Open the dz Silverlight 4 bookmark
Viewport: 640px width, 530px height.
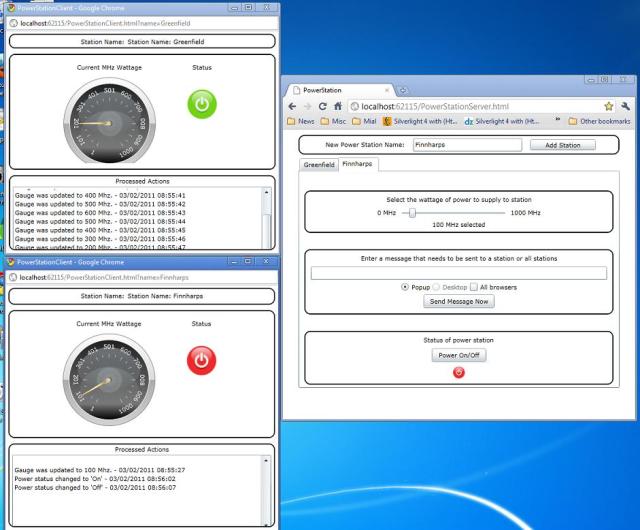[x=502, y=121]
